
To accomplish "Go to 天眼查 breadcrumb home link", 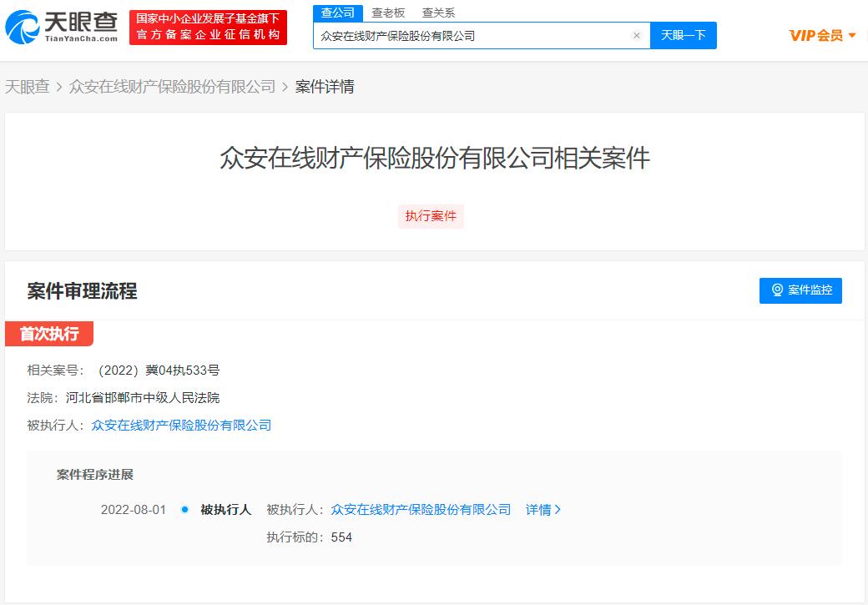I will coord(27,87).
